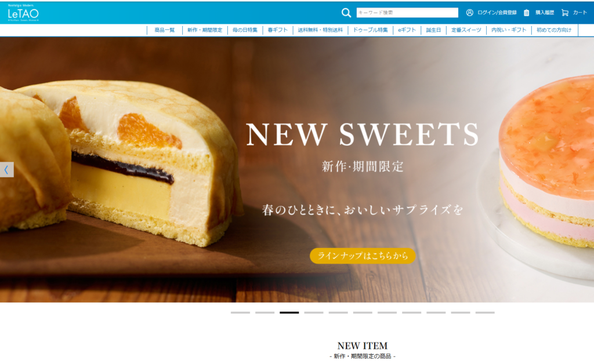The height and width of the screenshot is (364, 594).
Task: Open the 商品一覧 menu item
Action: (x=164, y=30)
